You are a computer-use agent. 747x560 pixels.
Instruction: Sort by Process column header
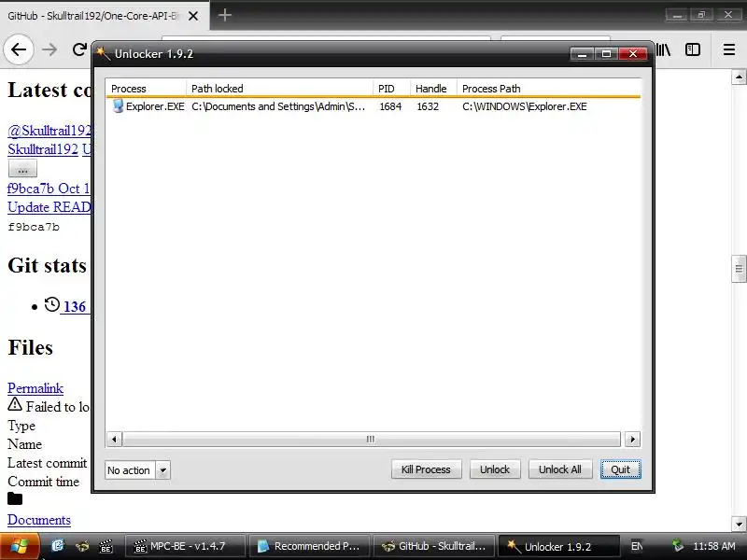click(147, 89)
